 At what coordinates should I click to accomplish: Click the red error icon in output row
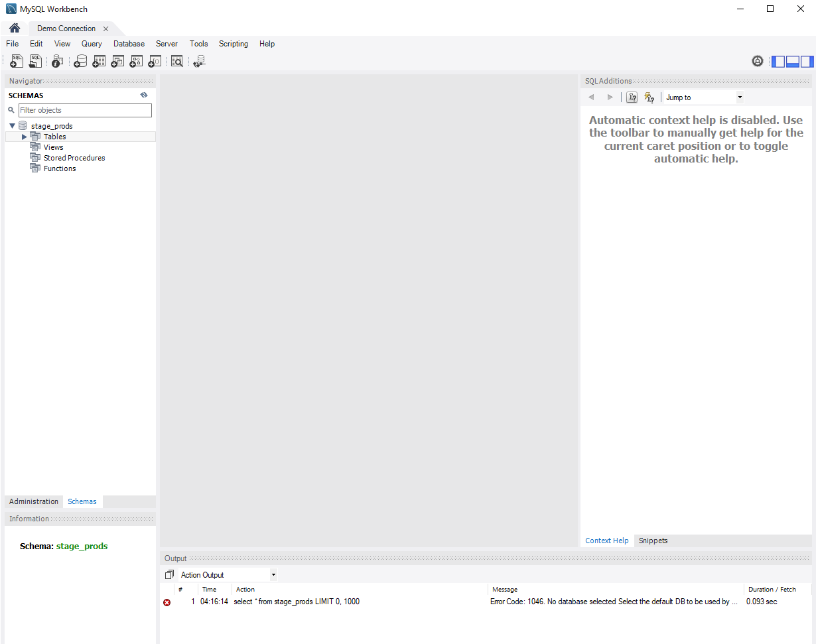click(167, 602)
